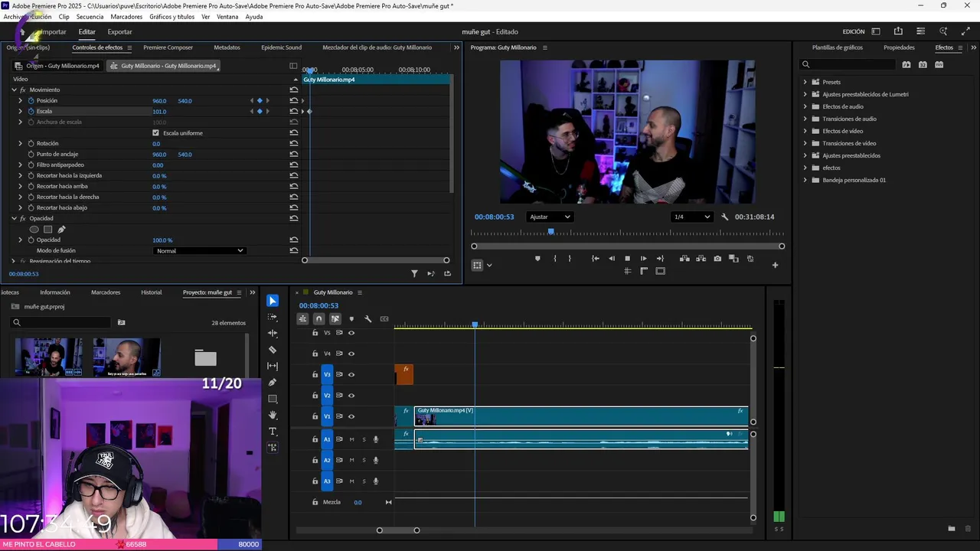Screen dimensions: 980x551
Task: Reset the Rotación parameter
Action: coord(294,143)
